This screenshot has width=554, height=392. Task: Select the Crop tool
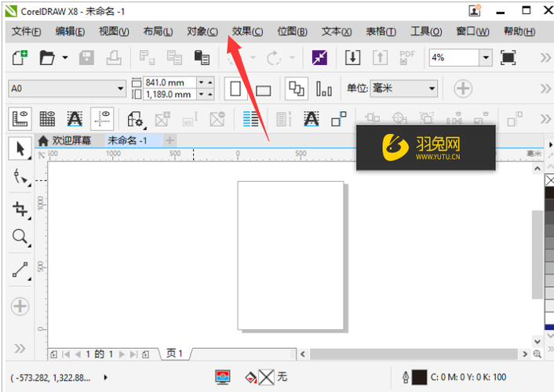tap(20, 209)
